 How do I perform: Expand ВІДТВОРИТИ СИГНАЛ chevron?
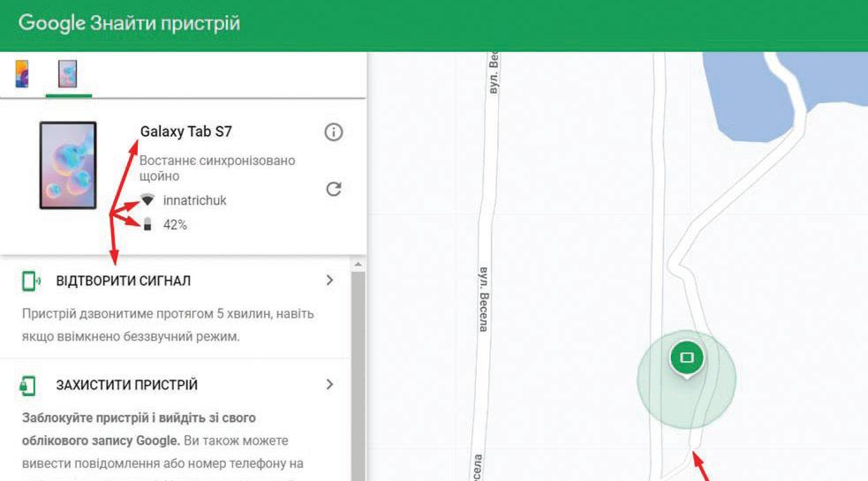pyautogui.click(x=329, y=280)
